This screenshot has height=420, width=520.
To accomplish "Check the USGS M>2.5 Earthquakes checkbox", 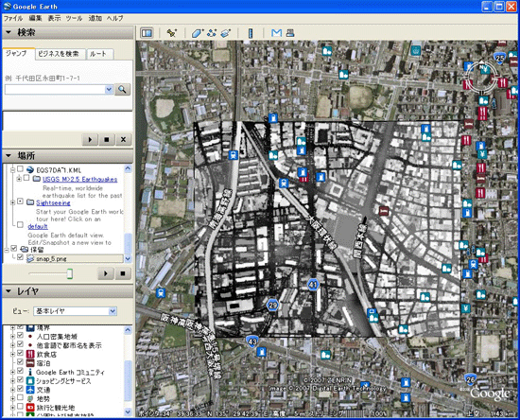I will [x=26, y=179].
